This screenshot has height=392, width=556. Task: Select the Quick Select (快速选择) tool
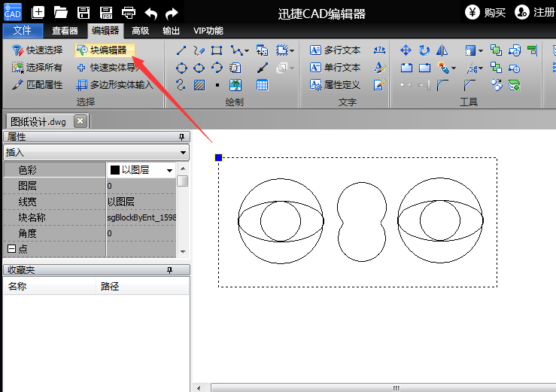point(38,50)
